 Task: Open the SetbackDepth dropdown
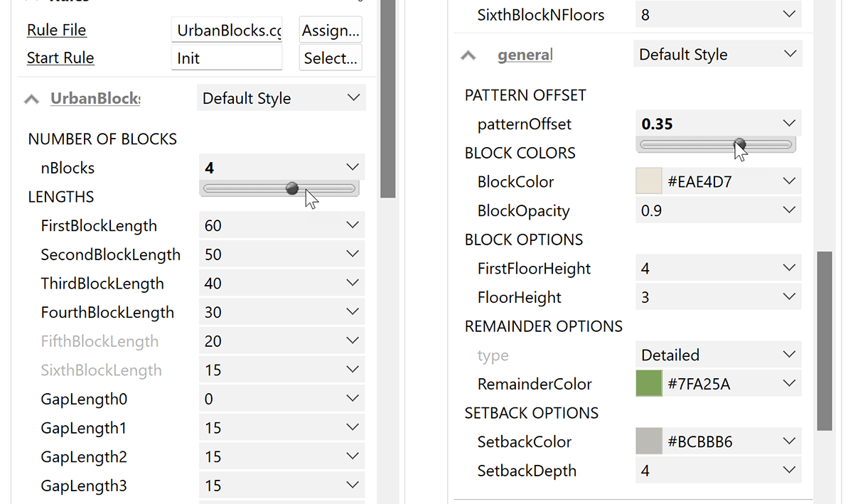tap(788, 470)
